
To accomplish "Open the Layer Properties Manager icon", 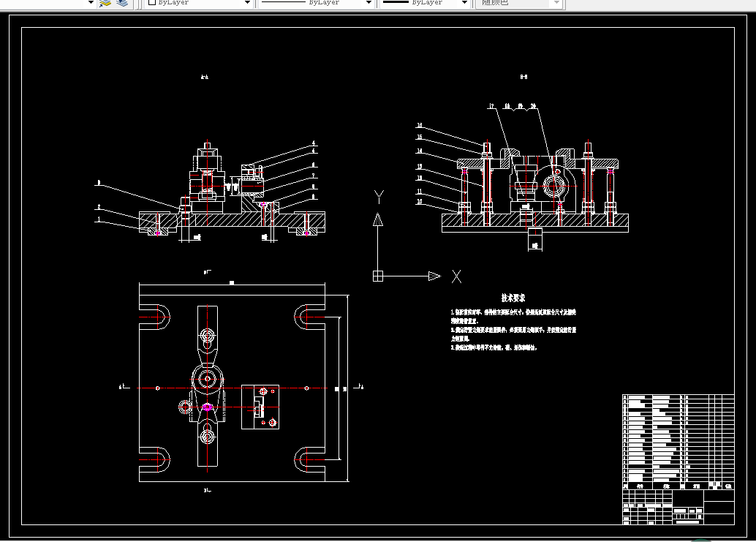I will coord(105,3).
